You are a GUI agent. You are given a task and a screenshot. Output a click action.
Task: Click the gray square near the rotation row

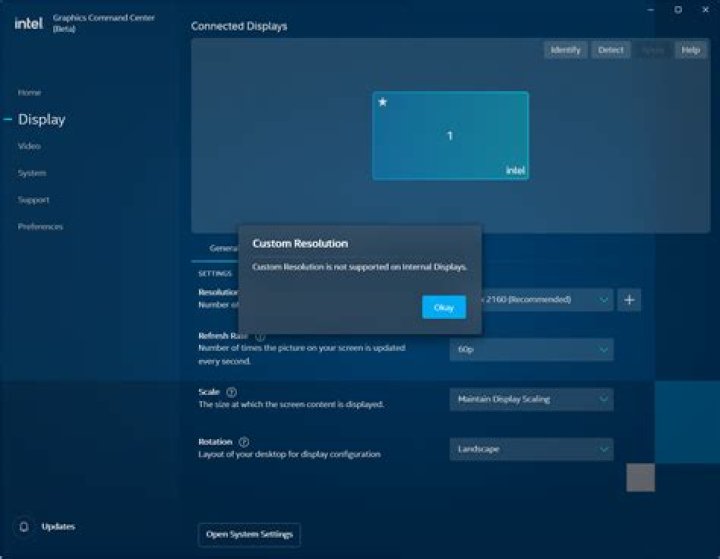pyautogui.click(x=641, y=477)
